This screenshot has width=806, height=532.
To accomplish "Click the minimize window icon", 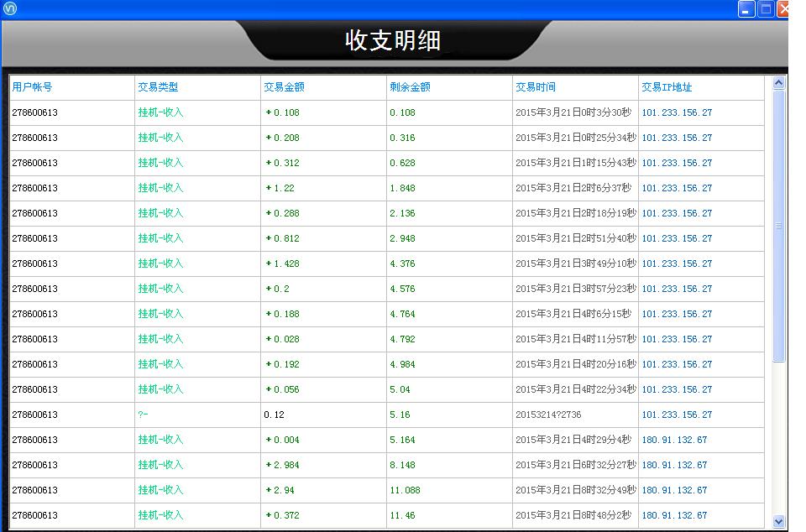I will click(744, 9).
